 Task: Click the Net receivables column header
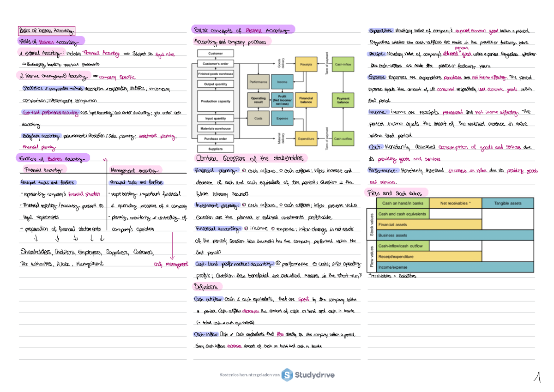pyautogui.click(x=455, y=203)
